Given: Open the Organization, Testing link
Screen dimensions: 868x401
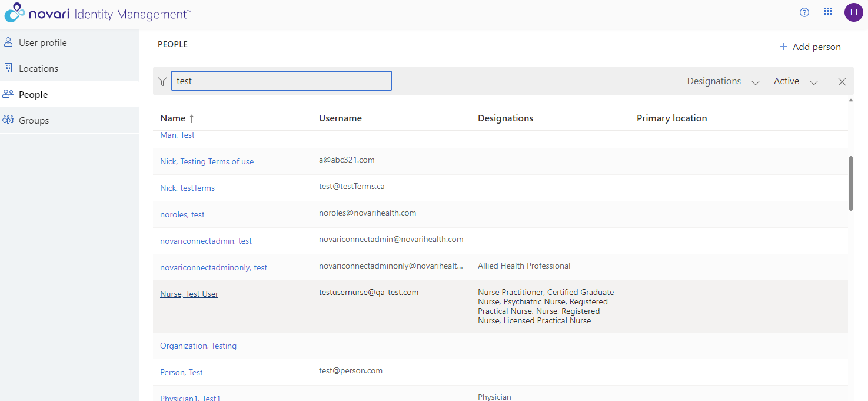Looking at the screenshot, I should point(198,346).
